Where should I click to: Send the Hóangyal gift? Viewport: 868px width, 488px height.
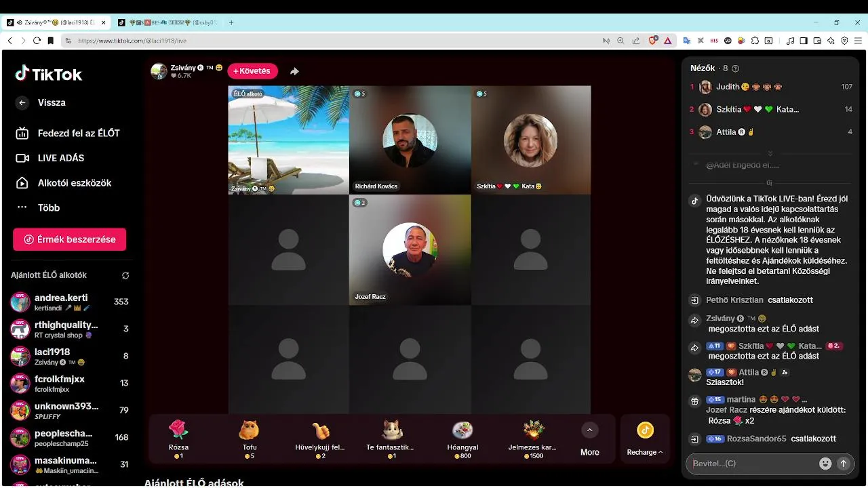tap(462, 439)
